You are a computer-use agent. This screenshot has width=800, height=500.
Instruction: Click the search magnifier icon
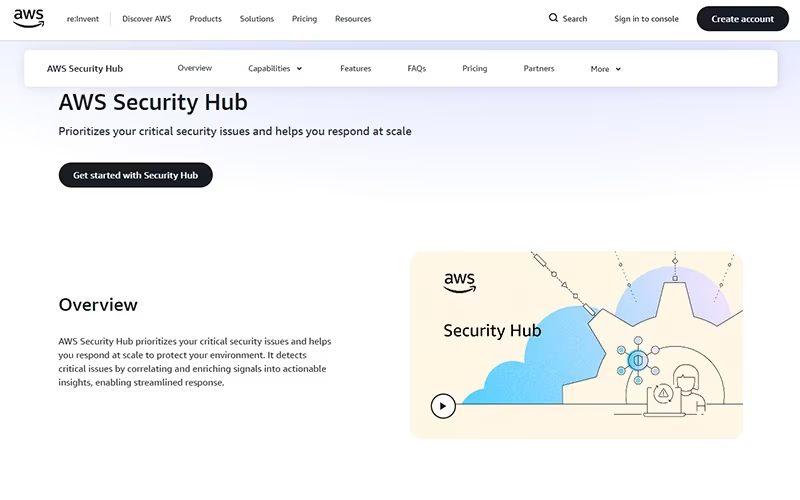[553, 18]
